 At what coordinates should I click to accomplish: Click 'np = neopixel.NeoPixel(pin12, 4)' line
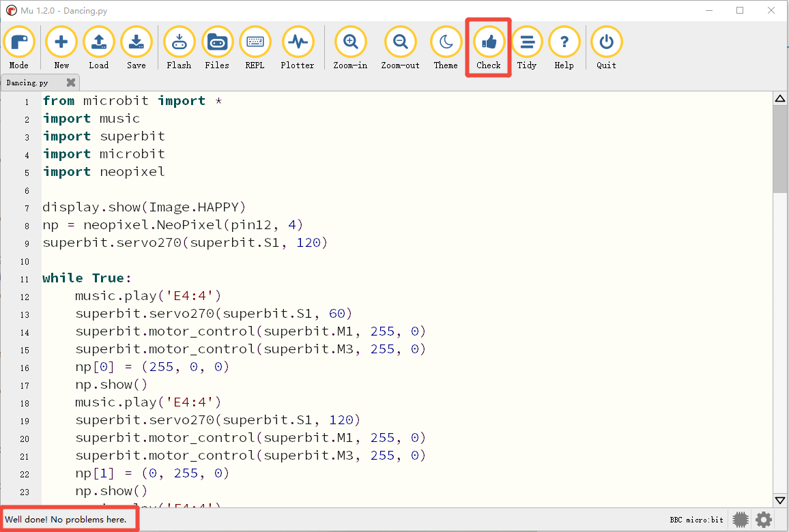tap(173, 225)
